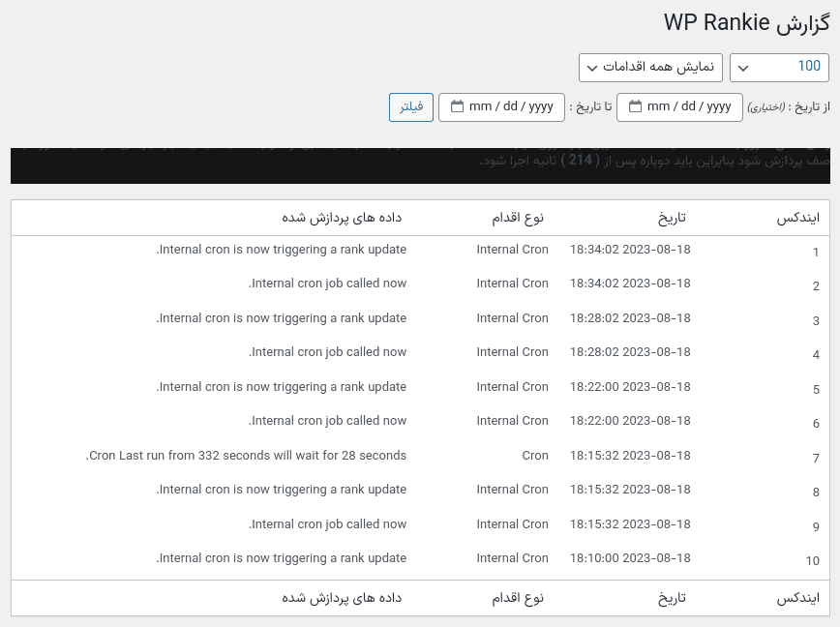Click the فیلتر button

point(411,107)
